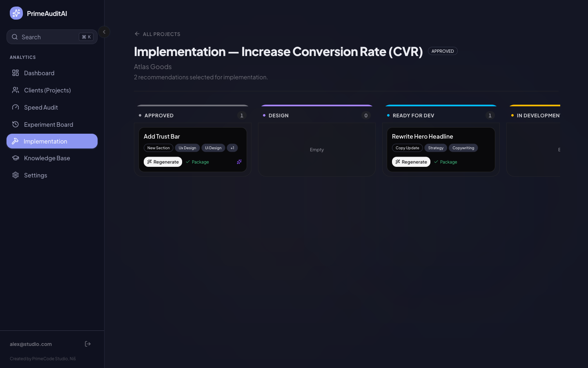Click the alex@studio.com account email

pyautogui.click(x=31, y=344)
